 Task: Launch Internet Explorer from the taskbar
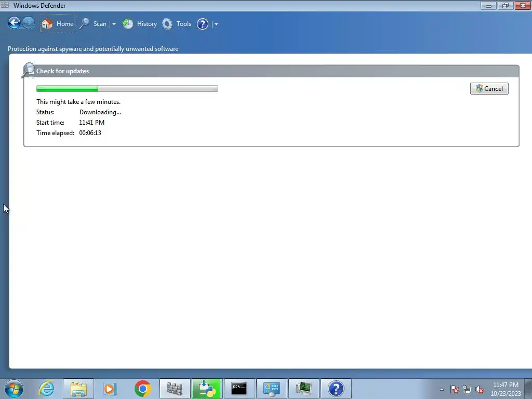pos(46,389)
